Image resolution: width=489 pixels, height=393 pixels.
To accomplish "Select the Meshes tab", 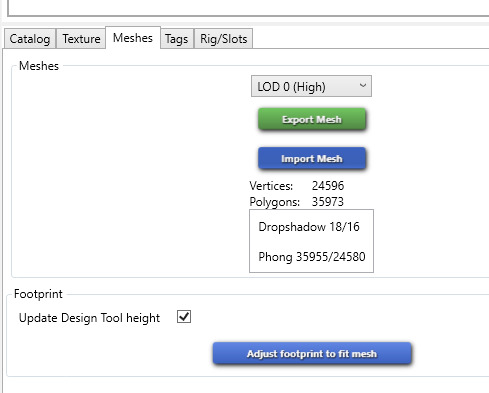I will (x=133, y=38).
